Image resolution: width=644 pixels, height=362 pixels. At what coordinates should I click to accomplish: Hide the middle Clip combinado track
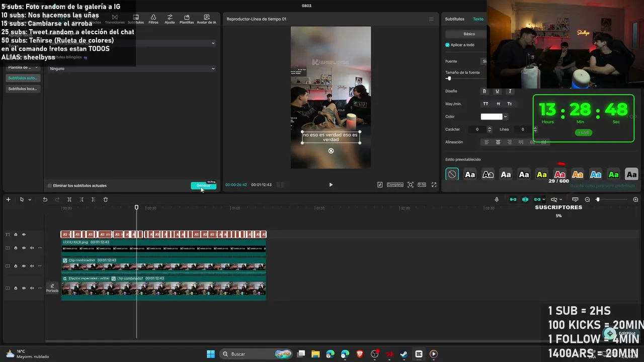point(24,266)
